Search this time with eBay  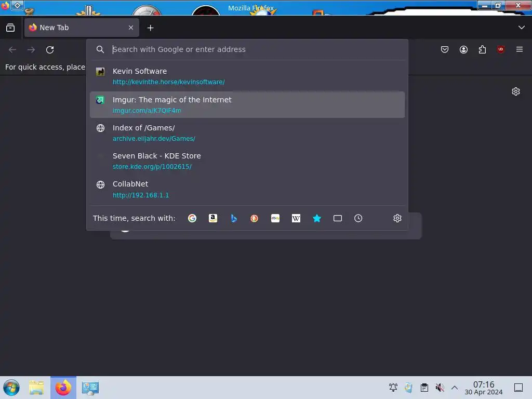pos(275,218)
